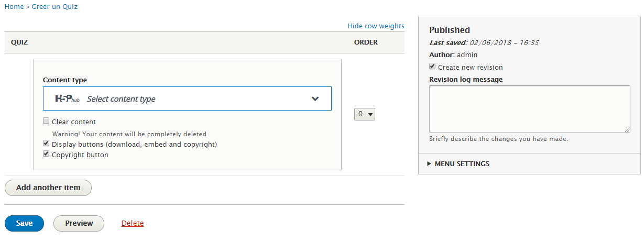Uncheck Display buttons (download, embed and copyright)
Screen dimensions: 644x241
[x=46, y=144]
